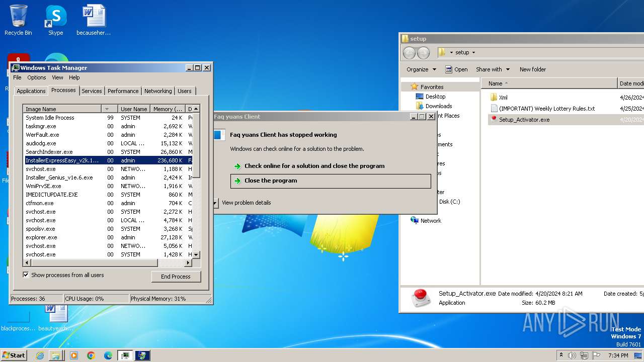Viewport: 644px width, 362px height.
Task: Switch to the Performance tab
Action: (123, 91)
